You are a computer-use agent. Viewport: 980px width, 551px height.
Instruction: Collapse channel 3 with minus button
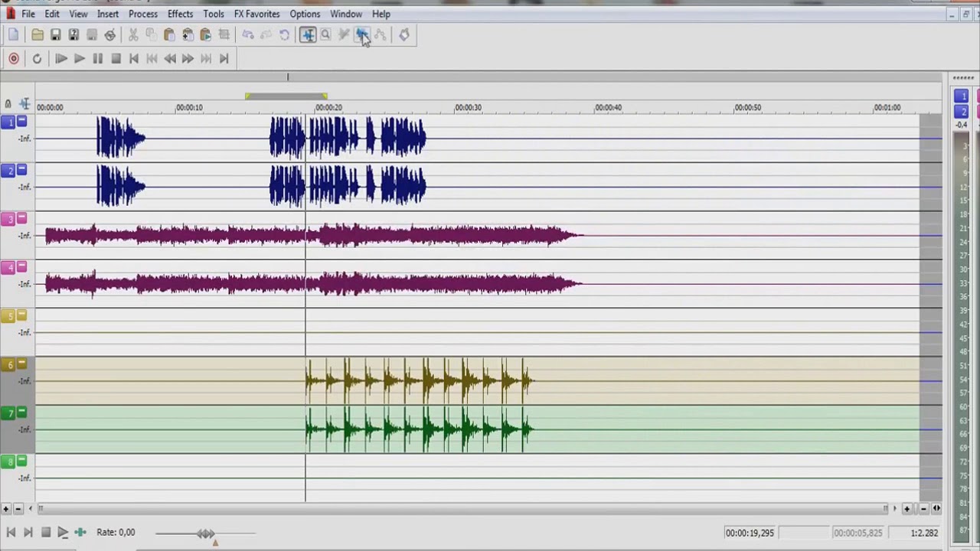pyautogui.click(x=21, y=218)
